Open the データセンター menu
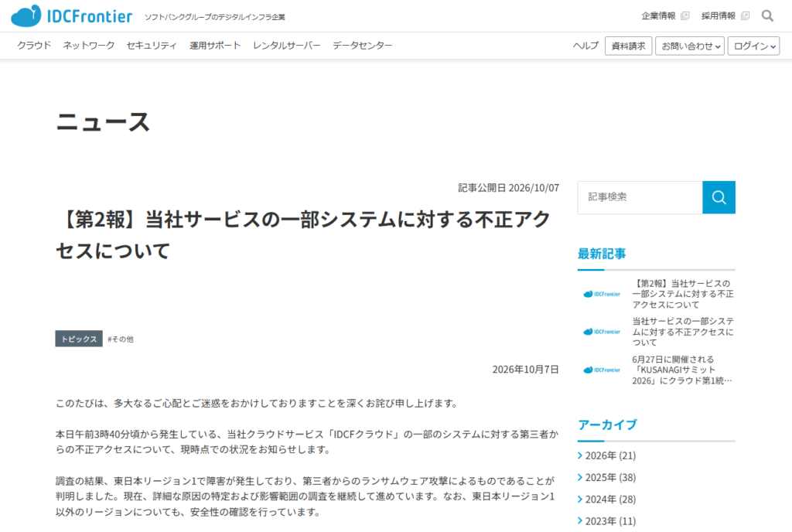The height and width of the screenshot is (532, 792). pyautogui.click(x=362, y=46)
